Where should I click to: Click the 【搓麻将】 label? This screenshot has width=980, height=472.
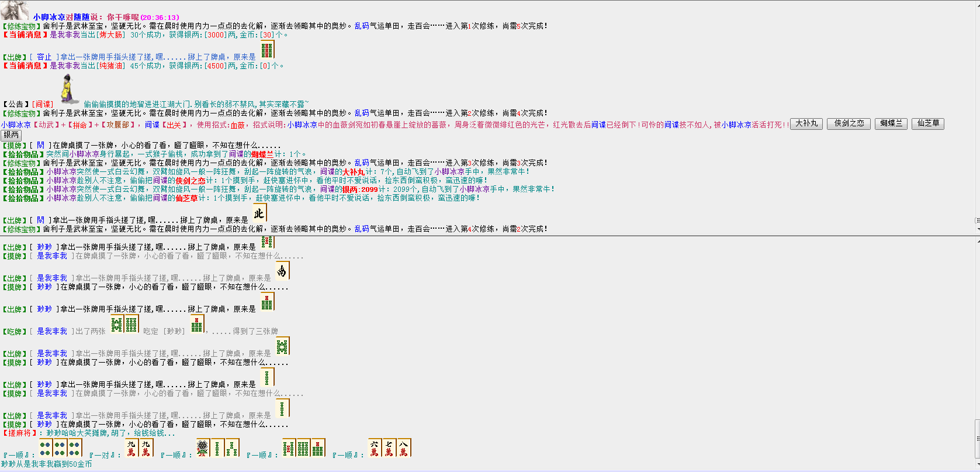[20, 433]
